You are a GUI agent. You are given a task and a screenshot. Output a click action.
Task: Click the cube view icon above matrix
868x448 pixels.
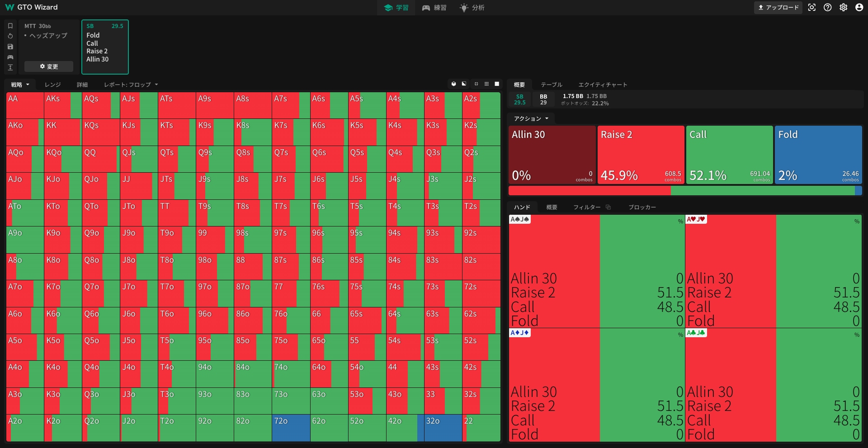[x=453, y=84]
